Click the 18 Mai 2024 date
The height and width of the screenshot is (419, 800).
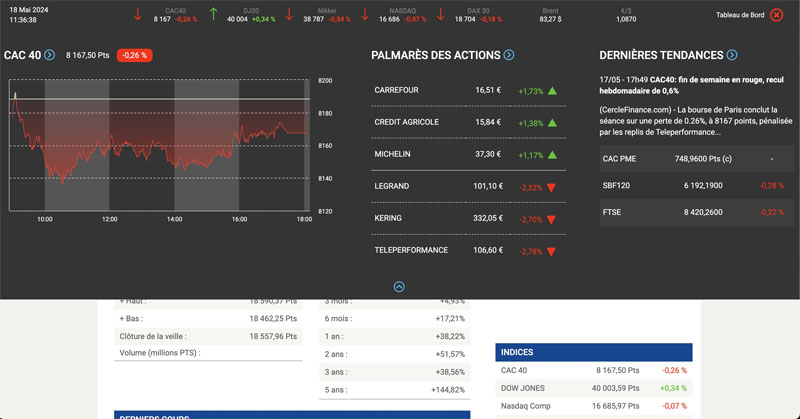click(29, 10)
